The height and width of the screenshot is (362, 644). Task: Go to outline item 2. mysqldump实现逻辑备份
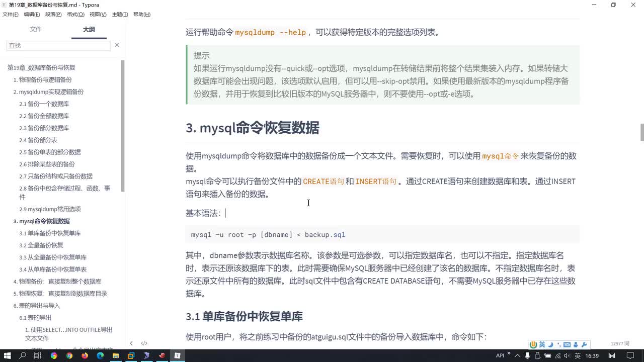48,92
